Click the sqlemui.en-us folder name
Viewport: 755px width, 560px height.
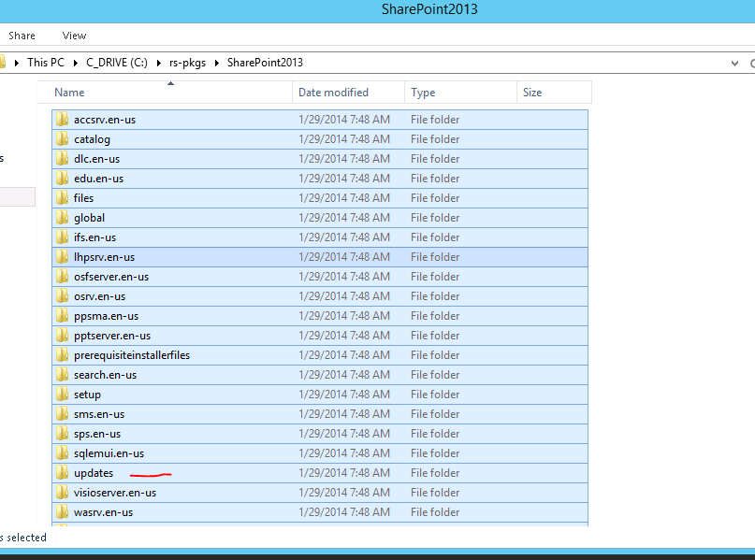[109, 453]
